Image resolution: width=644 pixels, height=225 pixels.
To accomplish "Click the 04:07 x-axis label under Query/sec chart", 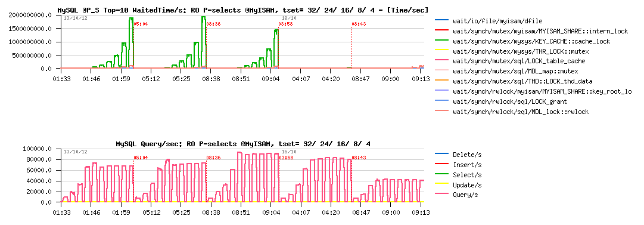I will point(301,213).
